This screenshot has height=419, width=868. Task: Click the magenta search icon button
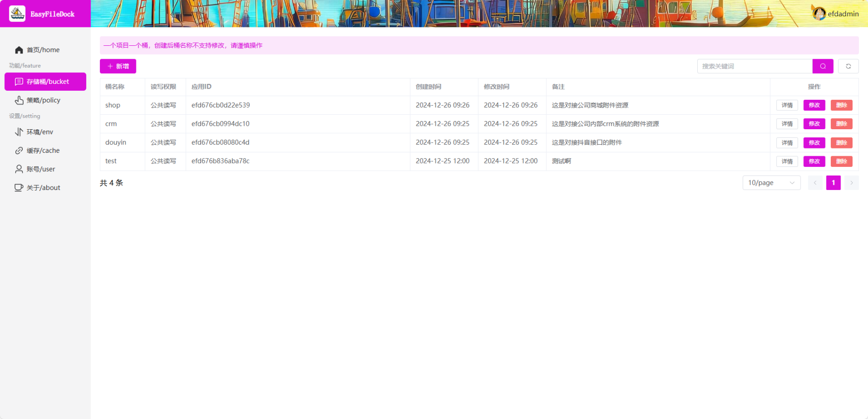(823, 66)
